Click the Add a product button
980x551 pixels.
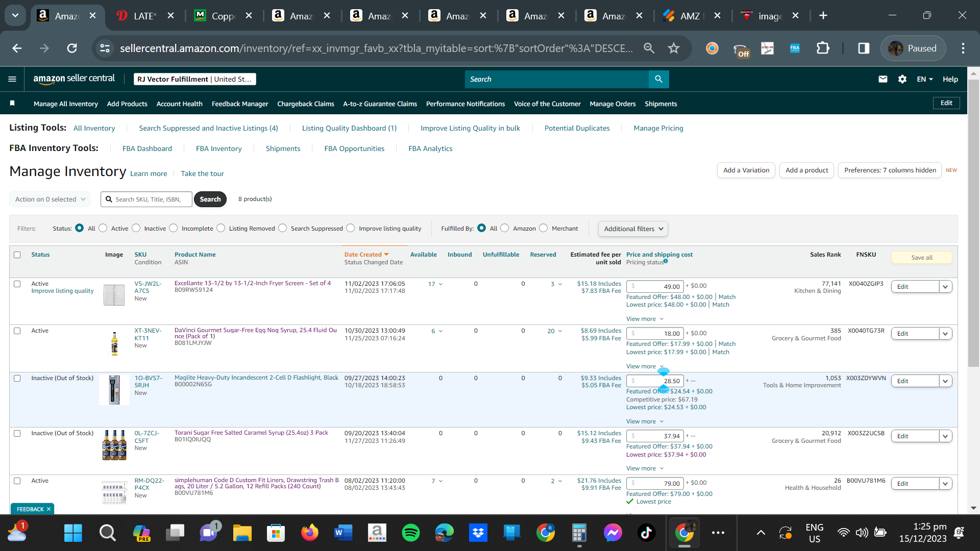click(806, 170)
